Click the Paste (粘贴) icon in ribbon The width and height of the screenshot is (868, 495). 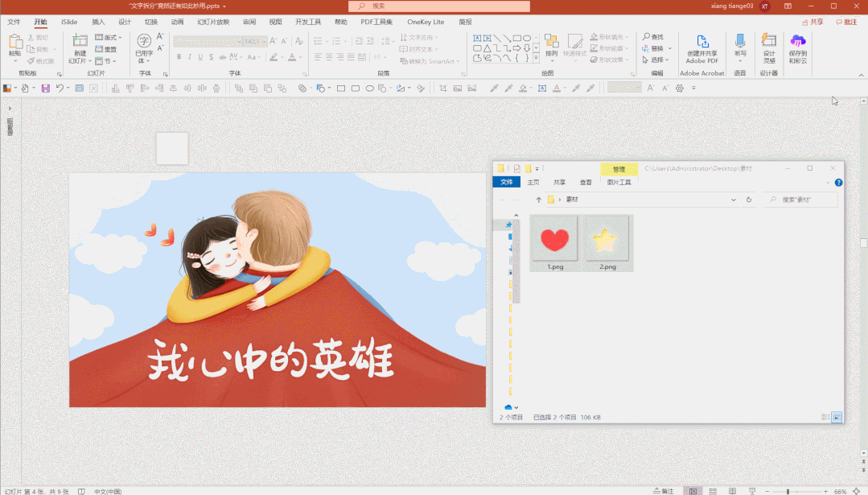click(14, 43)
